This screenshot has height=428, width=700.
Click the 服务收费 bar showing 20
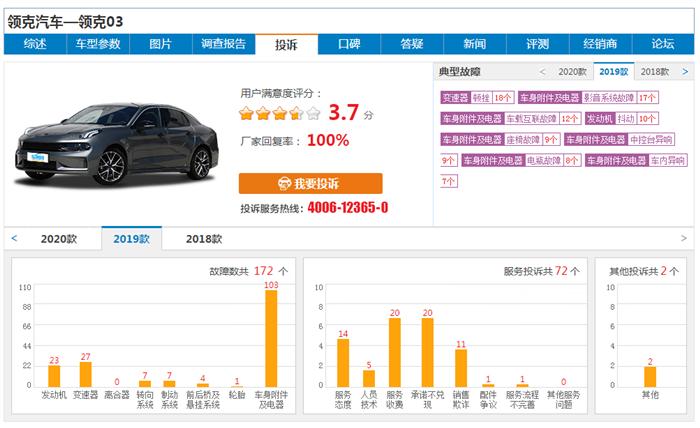395,353
